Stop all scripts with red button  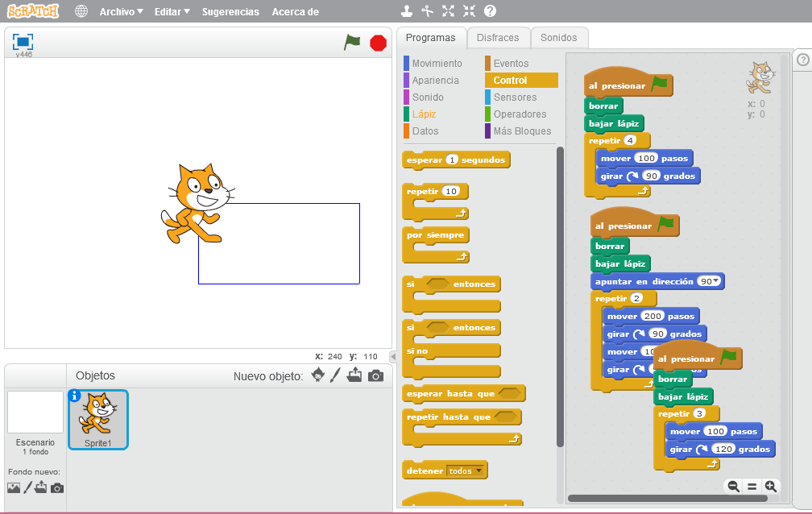click(x=378, y=43)
